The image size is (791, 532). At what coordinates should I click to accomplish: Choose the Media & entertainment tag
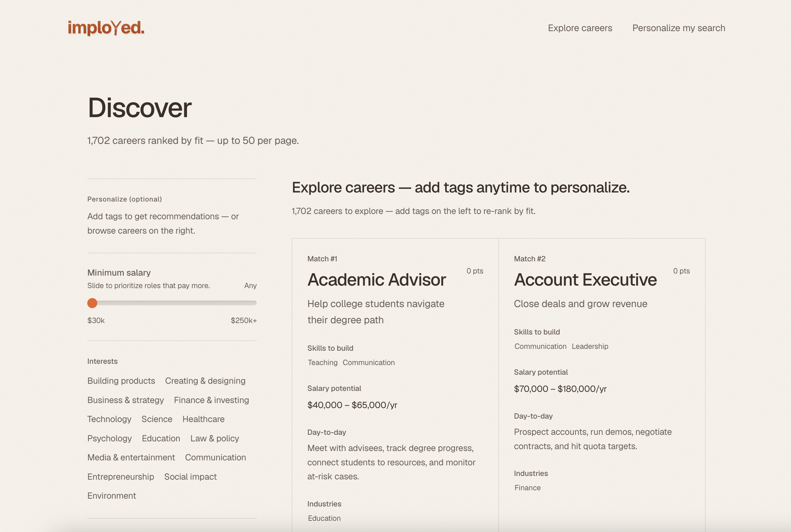click(131, 457)
